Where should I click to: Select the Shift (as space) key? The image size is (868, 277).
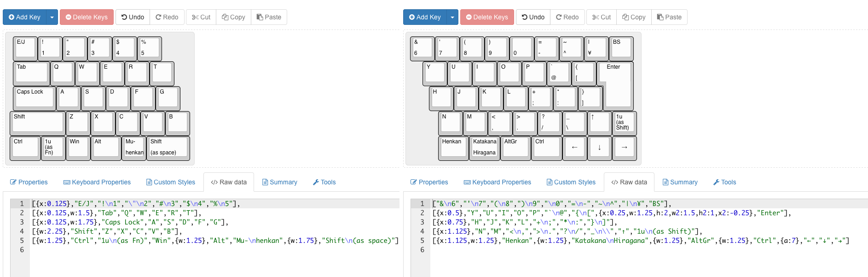[168, 148]
